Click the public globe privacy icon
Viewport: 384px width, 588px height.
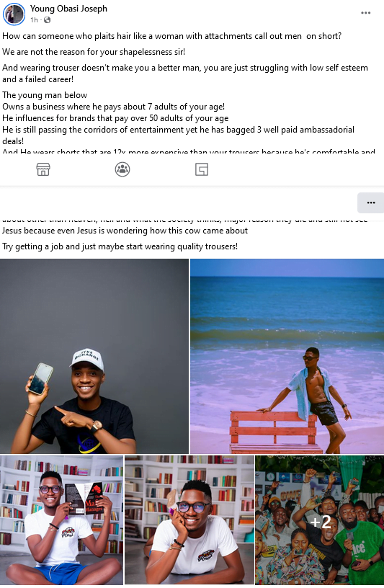click(48, 20)
